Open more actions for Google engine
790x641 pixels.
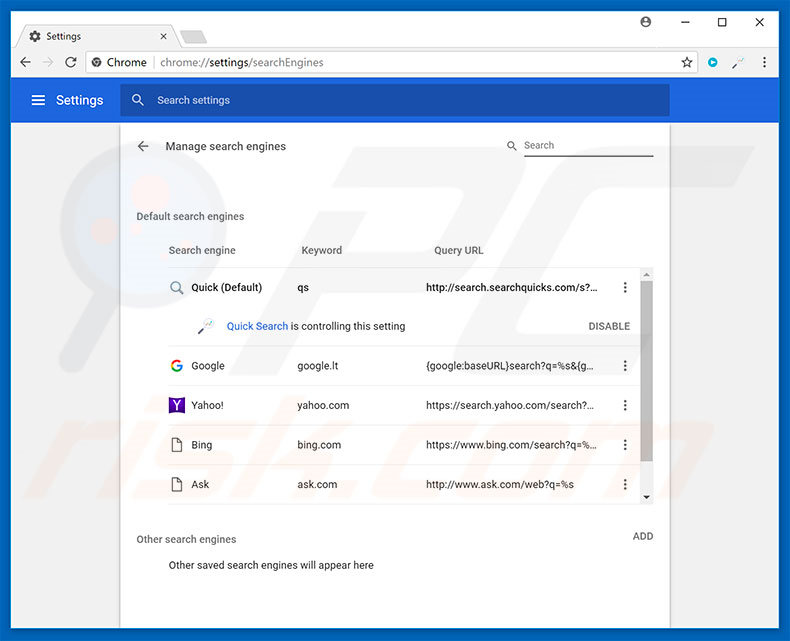625,366
